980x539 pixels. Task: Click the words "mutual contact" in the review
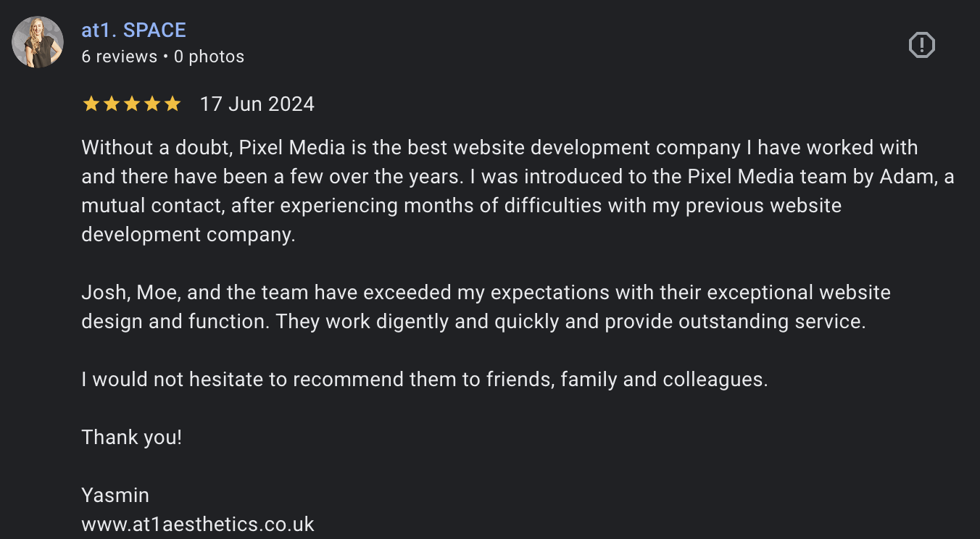(151, 206)
